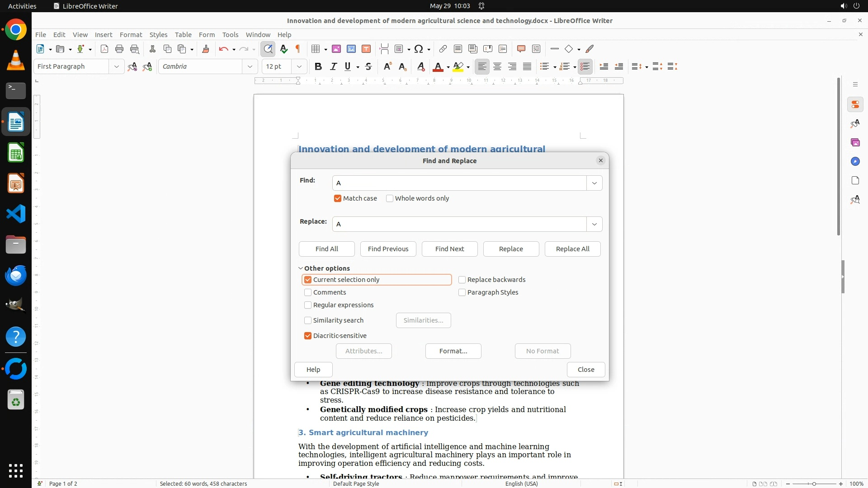Click the Insert Special Character omega icon
868x488 pixels.
pyautogui.click(x=419, y=49)
